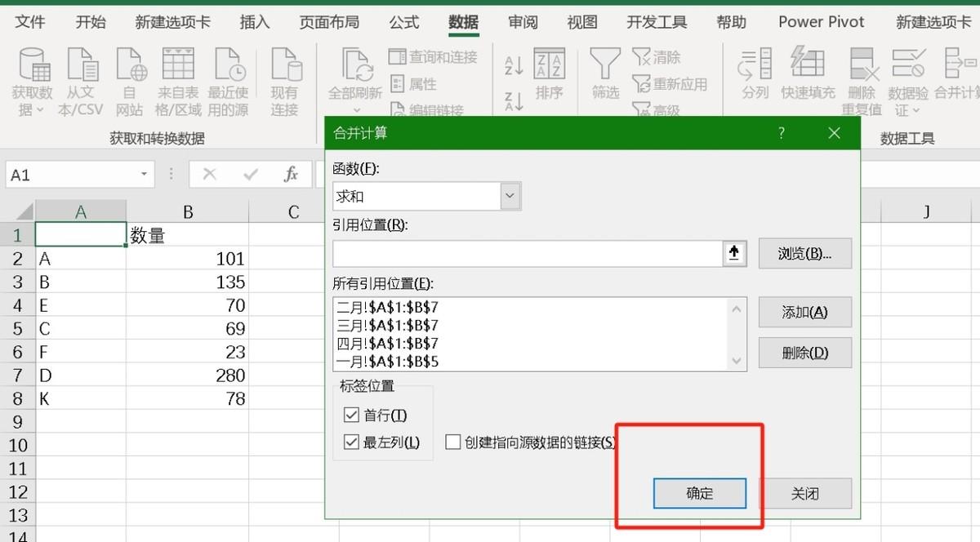980x542 pixels.
Task: Click the cell containing 280
Action: coord(188,375)
